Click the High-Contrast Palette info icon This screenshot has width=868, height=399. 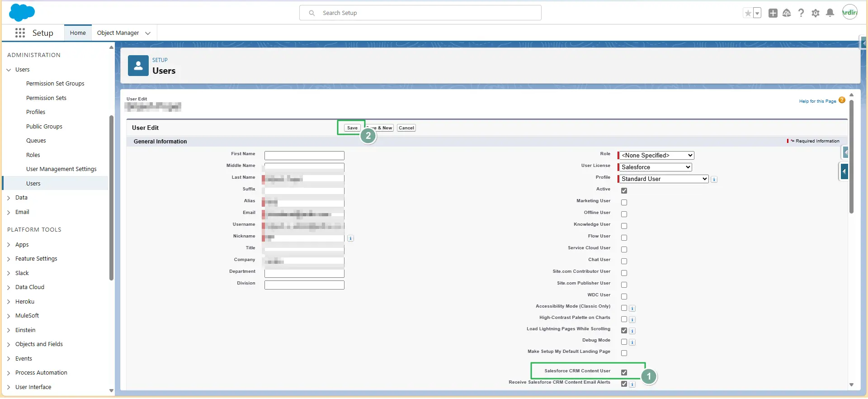pos(632,320)
